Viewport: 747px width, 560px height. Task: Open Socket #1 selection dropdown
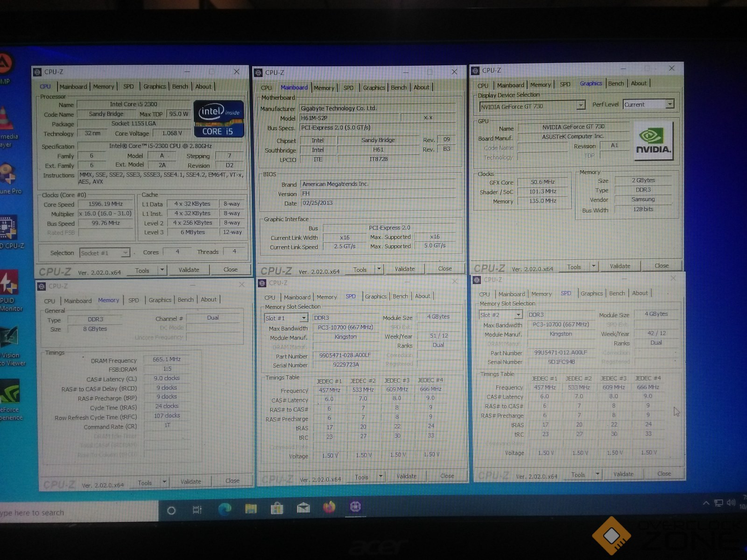125,252
